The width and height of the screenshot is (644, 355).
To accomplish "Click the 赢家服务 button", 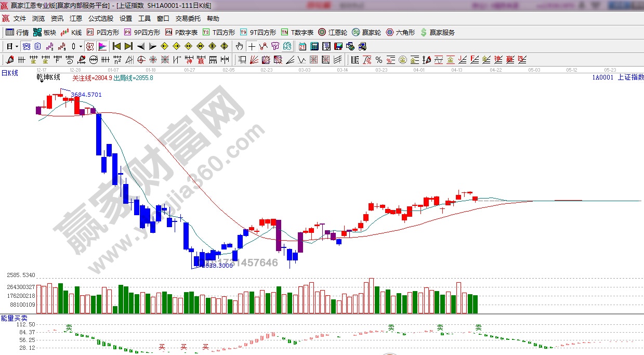I will click(x=438, y=32).
